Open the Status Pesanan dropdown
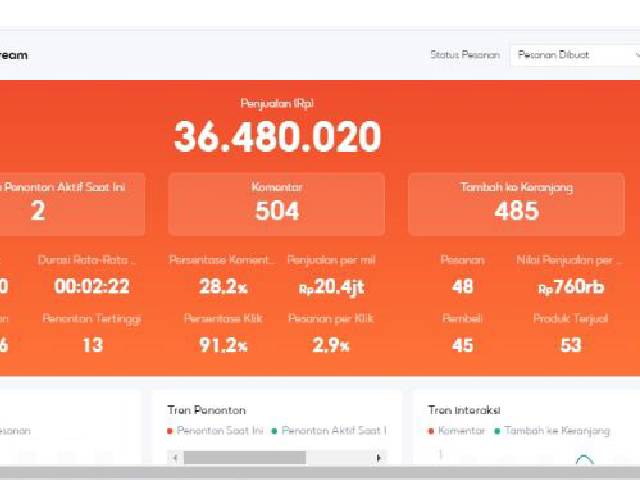 click(x=574, y=55)
